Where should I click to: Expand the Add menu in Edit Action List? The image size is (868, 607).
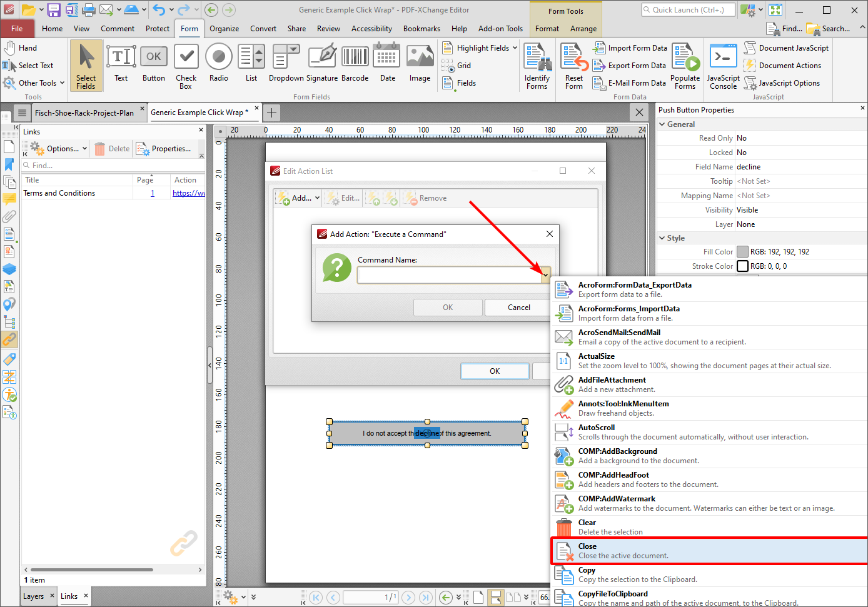[297, 198]
